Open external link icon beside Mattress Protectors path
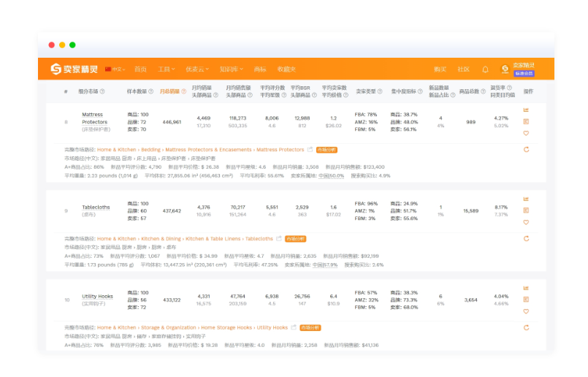Viewport: 588px width, 377px height. point(310,150)
